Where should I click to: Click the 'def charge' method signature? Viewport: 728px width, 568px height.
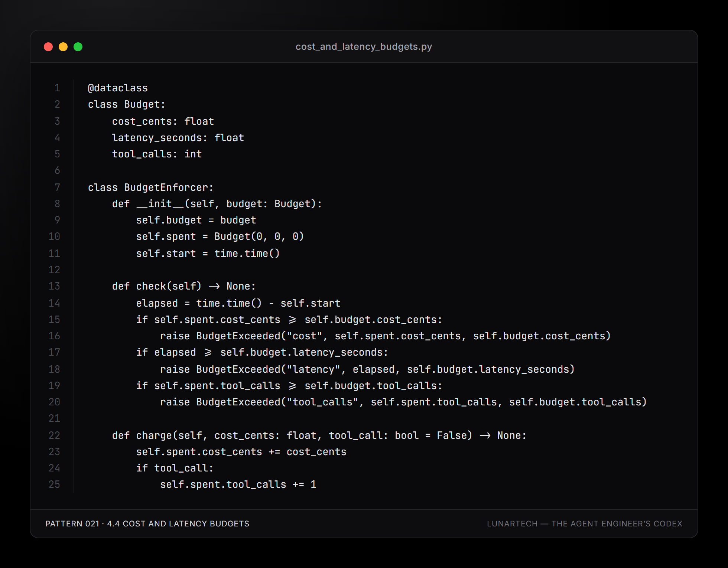click(319, 435)
